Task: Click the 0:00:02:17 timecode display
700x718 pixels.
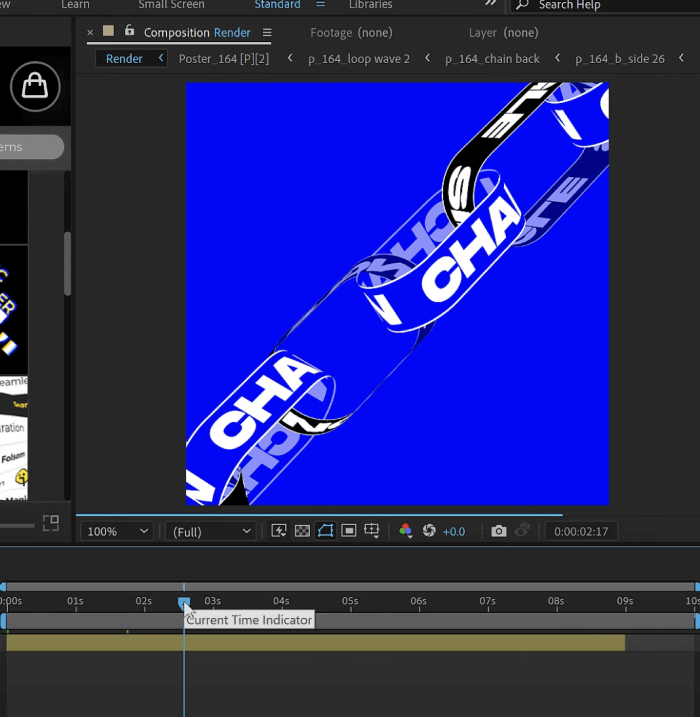Action: (x=581, y=531)
